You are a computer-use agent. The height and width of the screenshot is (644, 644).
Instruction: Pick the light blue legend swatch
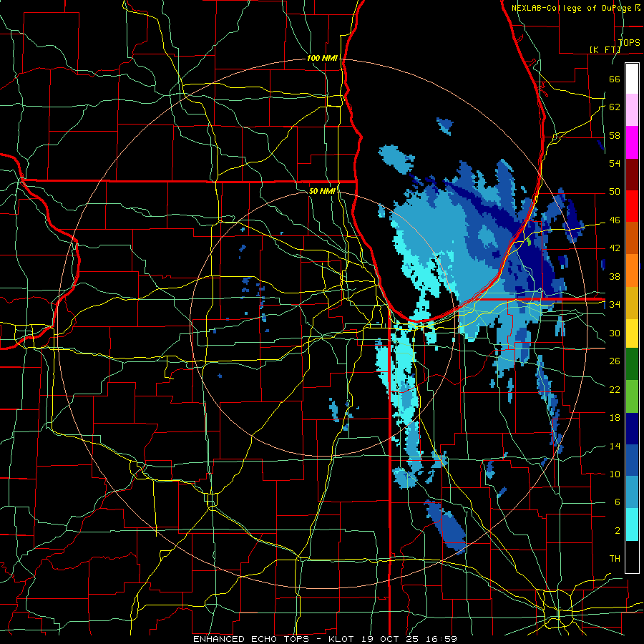pos(632,492)
